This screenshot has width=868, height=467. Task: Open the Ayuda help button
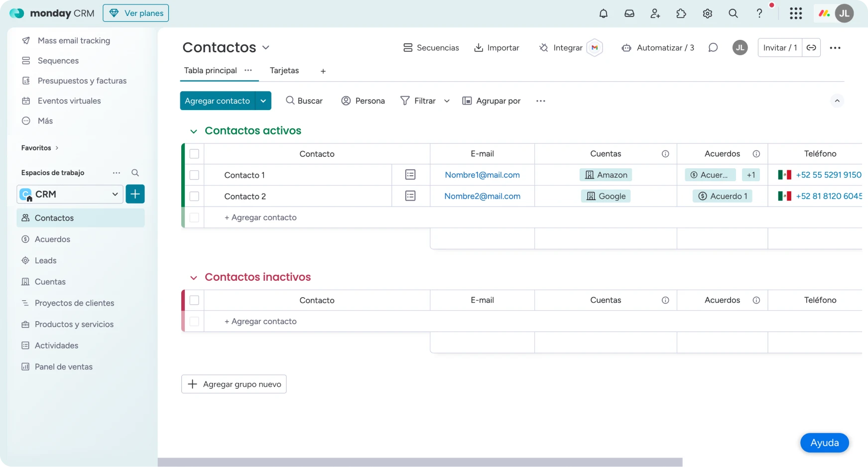click(x=825, y=443)
